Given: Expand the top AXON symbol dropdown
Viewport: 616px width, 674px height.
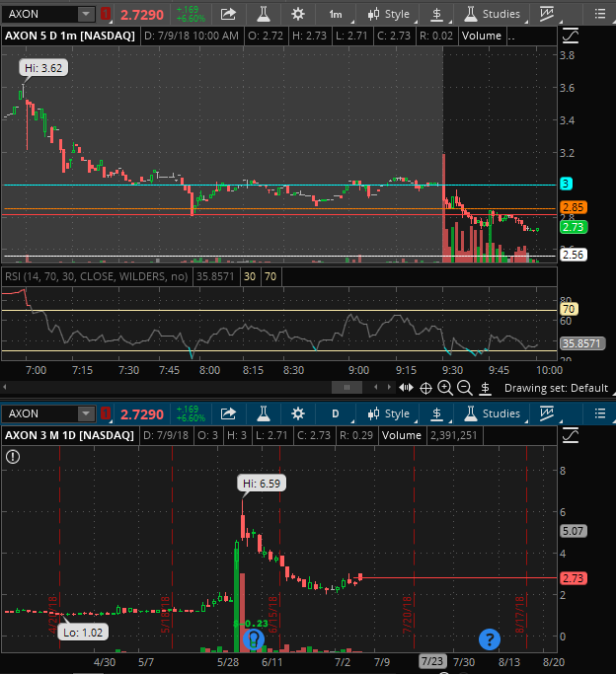Looking at the screenshot, I should coord(86,14).
